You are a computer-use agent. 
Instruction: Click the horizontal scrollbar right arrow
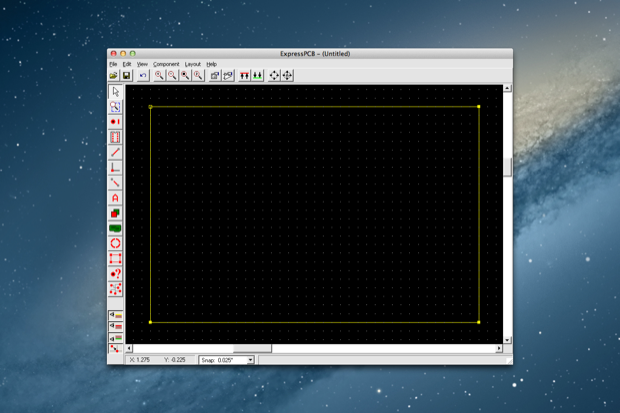pyautogui.click(x=499, y=349)
